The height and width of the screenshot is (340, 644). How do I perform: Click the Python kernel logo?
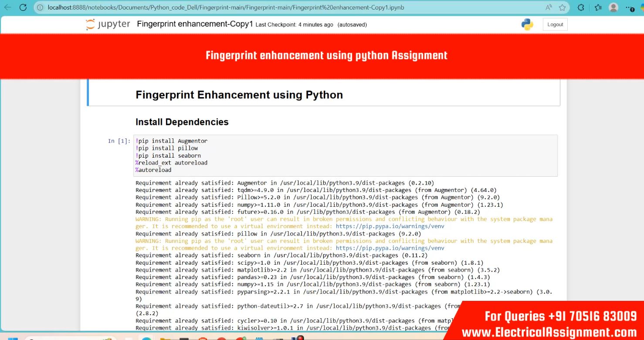[x=527, y=24]
